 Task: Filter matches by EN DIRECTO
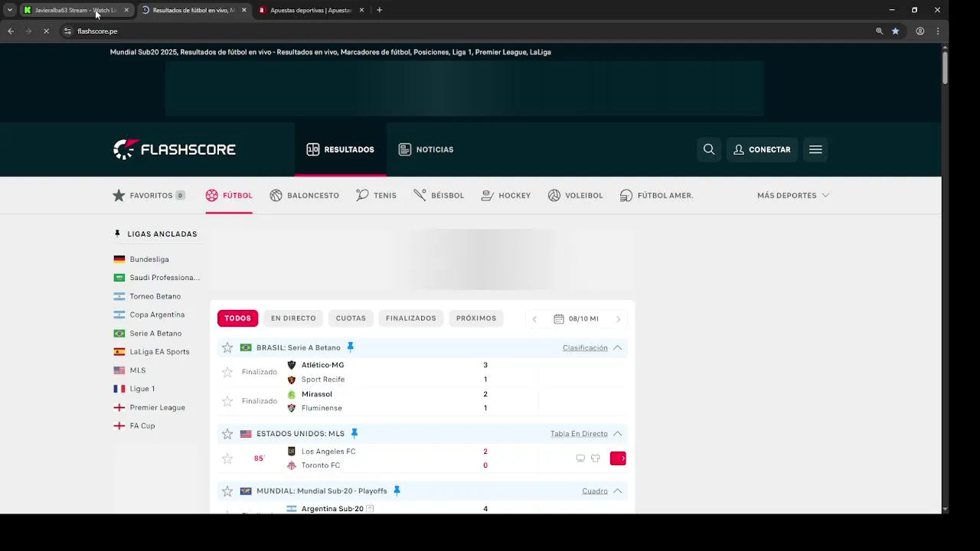[293, 318]
